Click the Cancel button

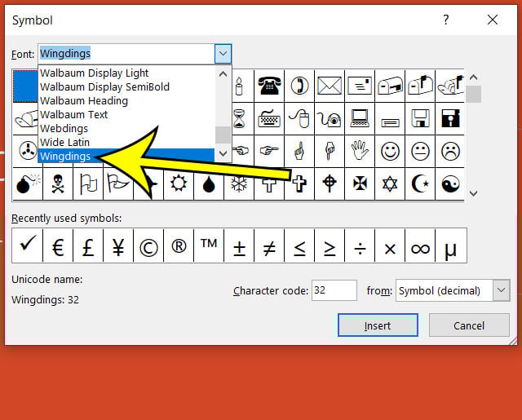[469, 325]
